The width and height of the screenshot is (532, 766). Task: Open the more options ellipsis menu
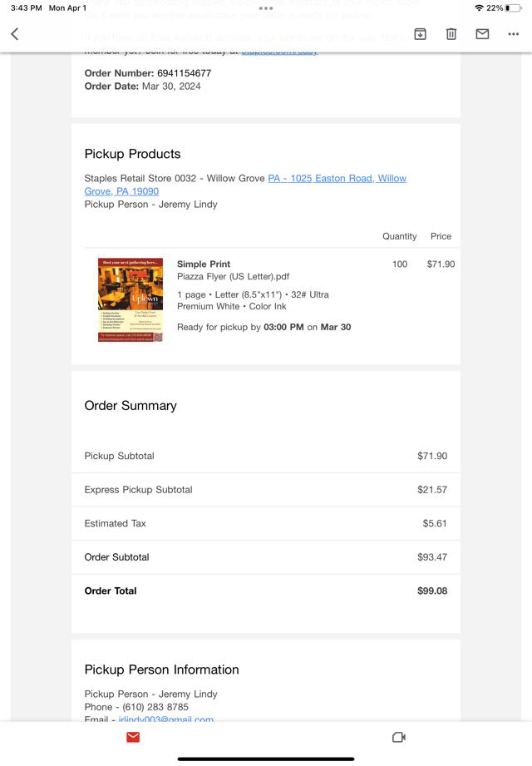pos(513,34)
